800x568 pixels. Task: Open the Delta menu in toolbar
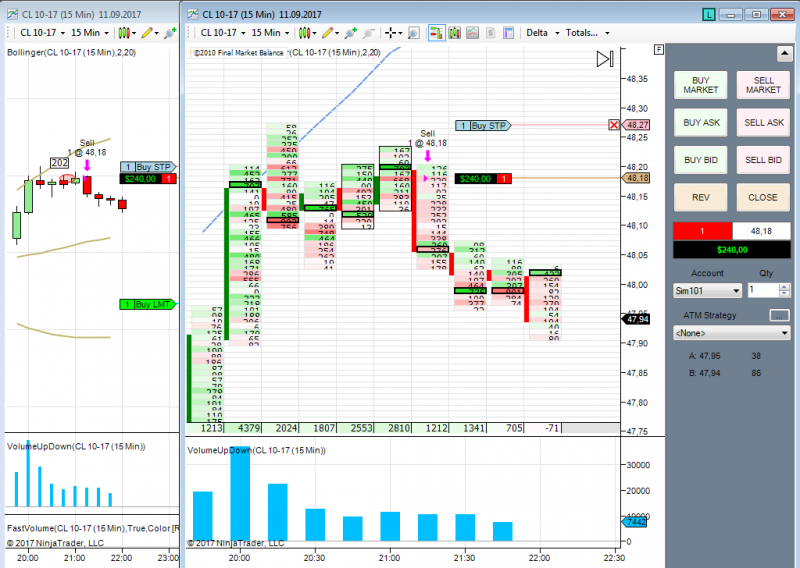tap(542, 33)
